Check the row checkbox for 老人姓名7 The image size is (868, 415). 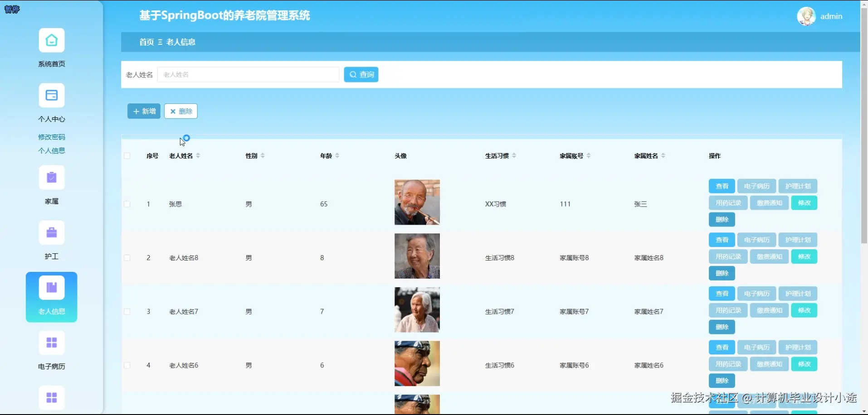[x=127, y=312]
